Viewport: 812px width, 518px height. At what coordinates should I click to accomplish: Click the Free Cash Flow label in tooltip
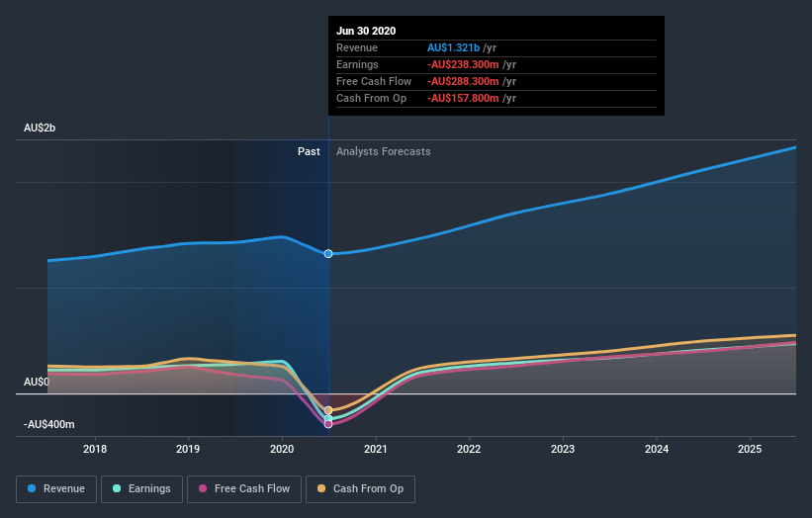[374, 81]
